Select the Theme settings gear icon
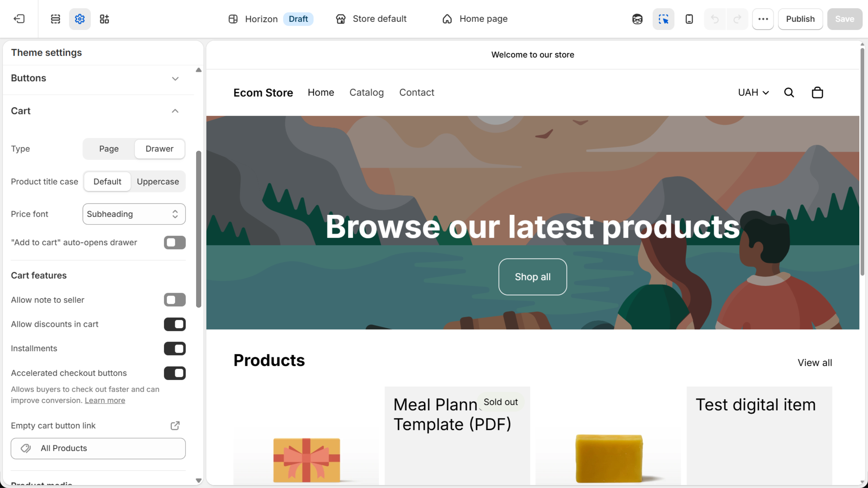The width and height of the screenshot is (868, 488). (79, 19)
